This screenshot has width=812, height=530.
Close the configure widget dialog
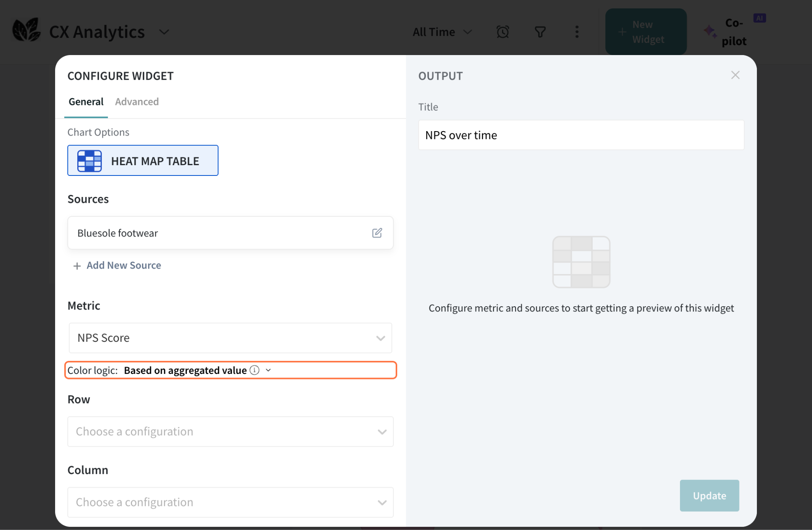pyautogui.click(x=735, y=75)
